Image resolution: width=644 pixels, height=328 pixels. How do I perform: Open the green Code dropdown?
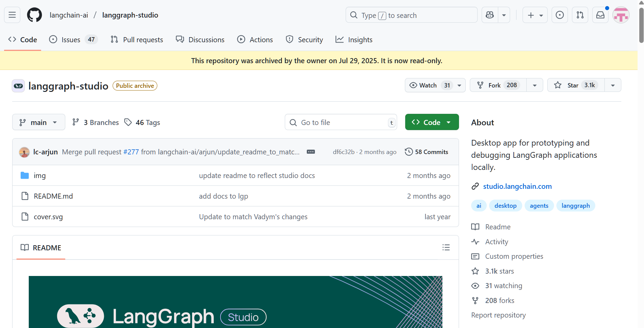(x=432, y=122)
